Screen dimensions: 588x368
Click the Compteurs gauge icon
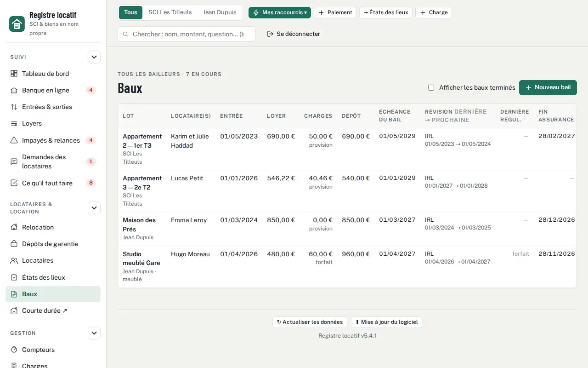pos(14,350)
